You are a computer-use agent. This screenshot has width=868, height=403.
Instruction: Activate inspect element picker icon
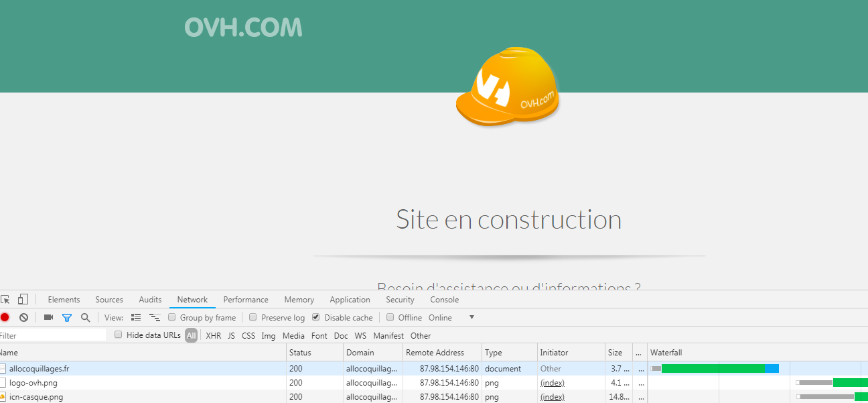coord(5,300)
